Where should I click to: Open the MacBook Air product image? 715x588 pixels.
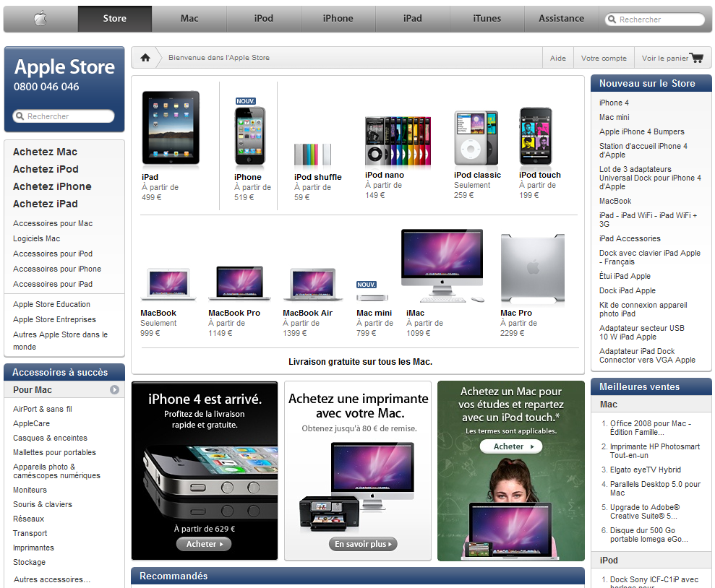coord(313,285)
